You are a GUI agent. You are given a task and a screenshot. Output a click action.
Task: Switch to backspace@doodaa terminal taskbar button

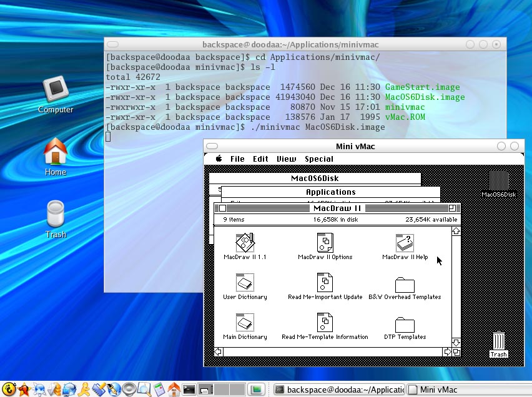coord(339,390)
